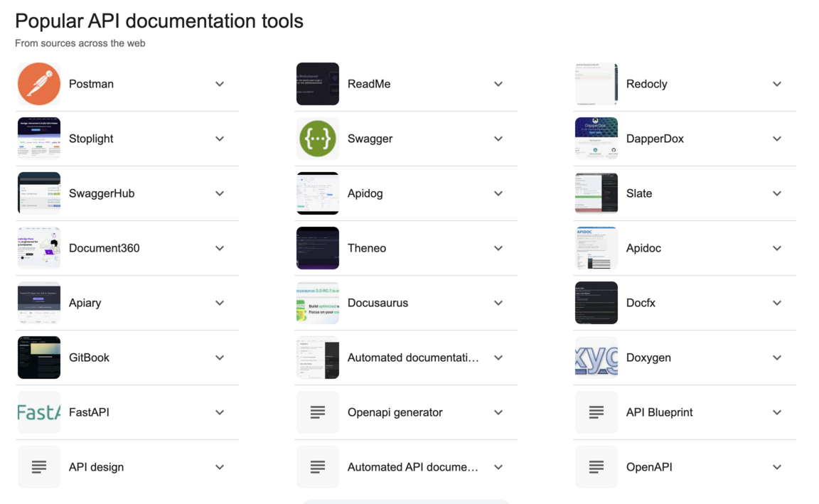
Task: Select the Stoplight thumbnail
Action: 39,139
